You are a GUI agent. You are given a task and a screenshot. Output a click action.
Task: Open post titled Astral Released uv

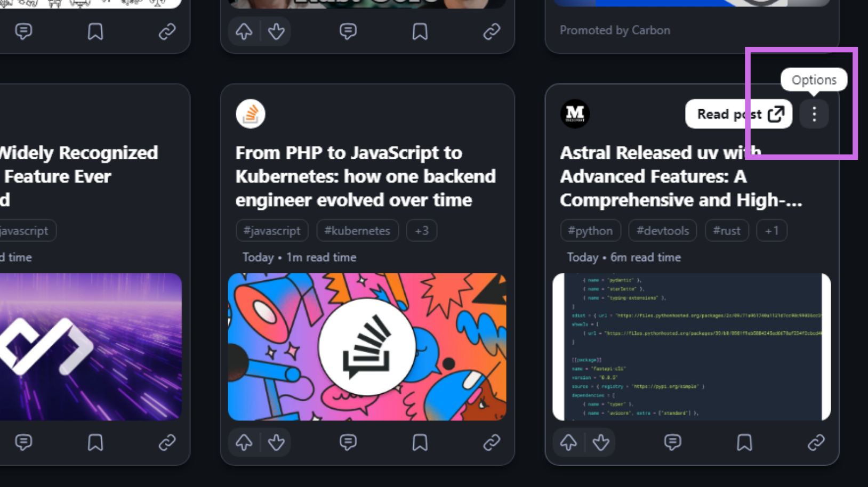click(681, 176)
